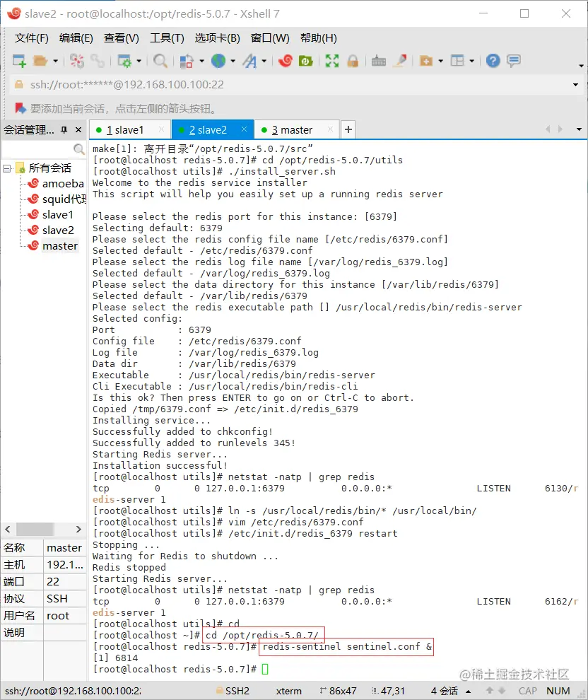
Task: Open the 编辑(E) menu
Action: tap(76, 38)
